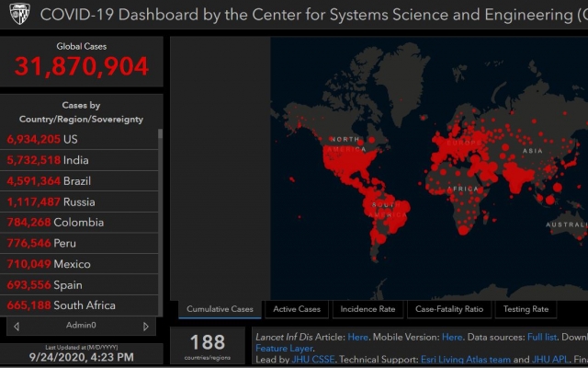Click the South America label on the map
588x368 pixels.
(x=388, y=210)
